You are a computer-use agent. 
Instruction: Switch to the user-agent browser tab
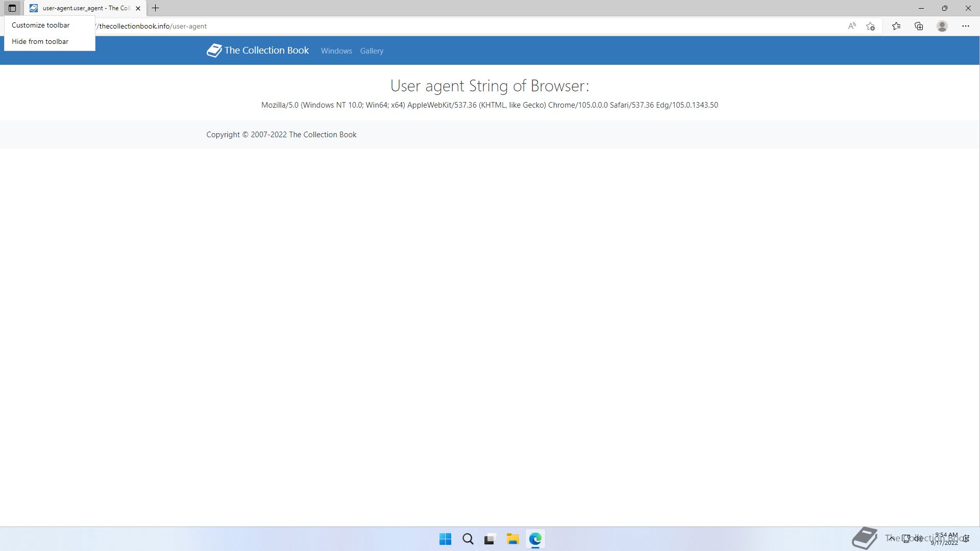click(86, 8)
